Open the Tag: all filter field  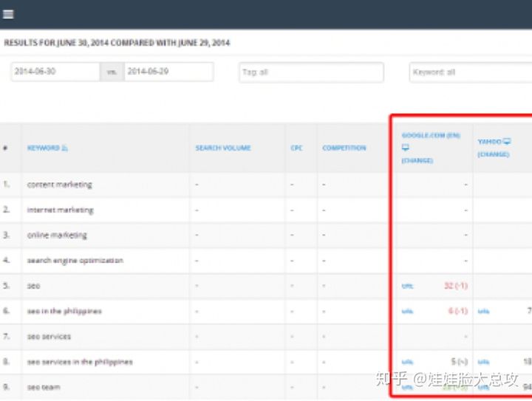(x=312, y=72)
